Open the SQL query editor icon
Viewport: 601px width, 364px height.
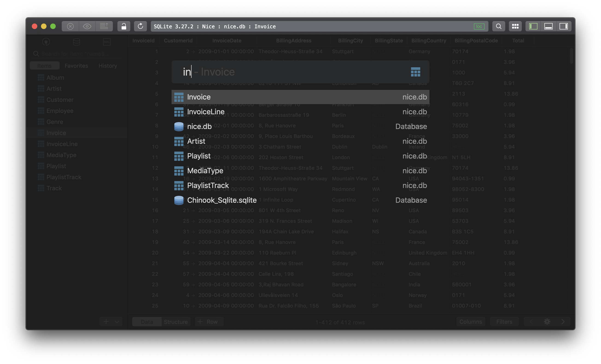107,42
